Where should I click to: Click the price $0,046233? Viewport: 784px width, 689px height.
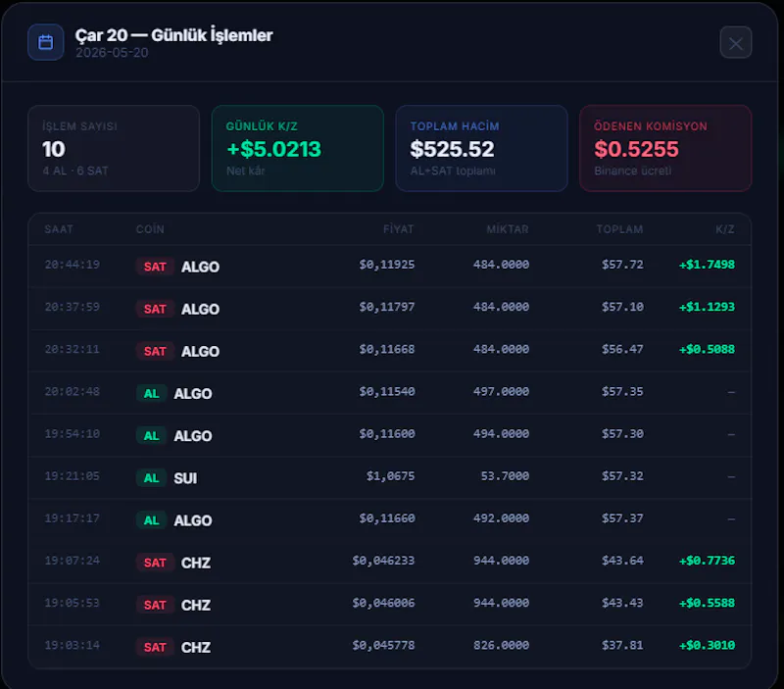[383, 561]
